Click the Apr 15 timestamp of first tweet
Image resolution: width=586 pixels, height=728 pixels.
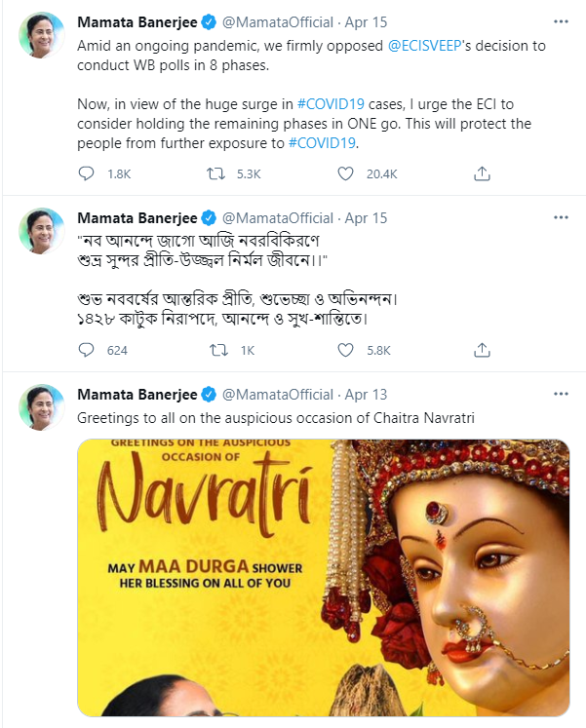pos(366,23)
